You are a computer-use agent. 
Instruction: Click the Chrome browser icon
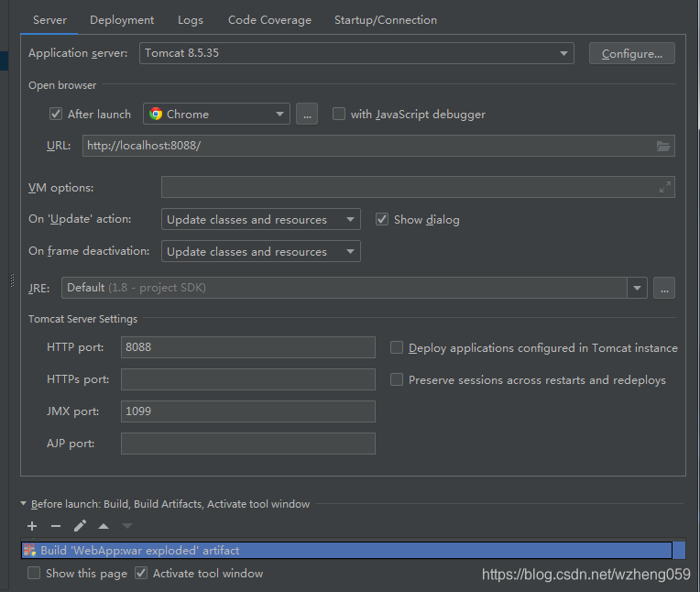point(156,114)
